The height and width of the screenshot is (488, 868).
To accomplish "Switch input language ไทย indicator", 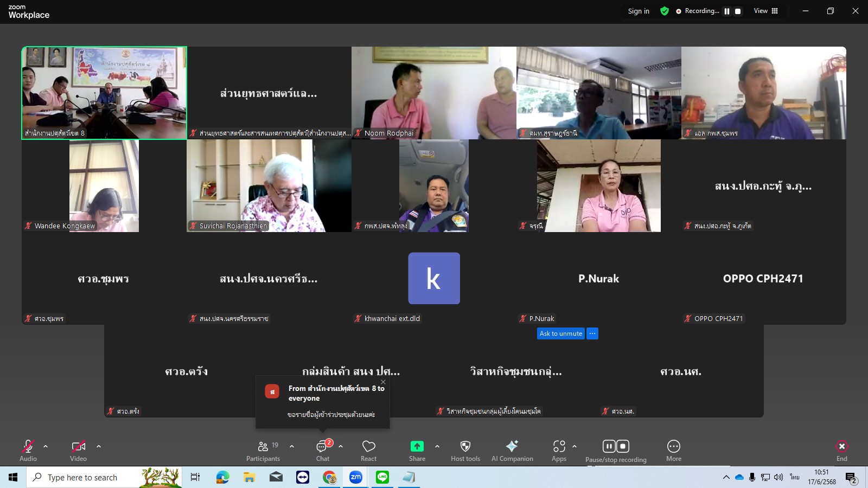I will (x=795, y=477).
